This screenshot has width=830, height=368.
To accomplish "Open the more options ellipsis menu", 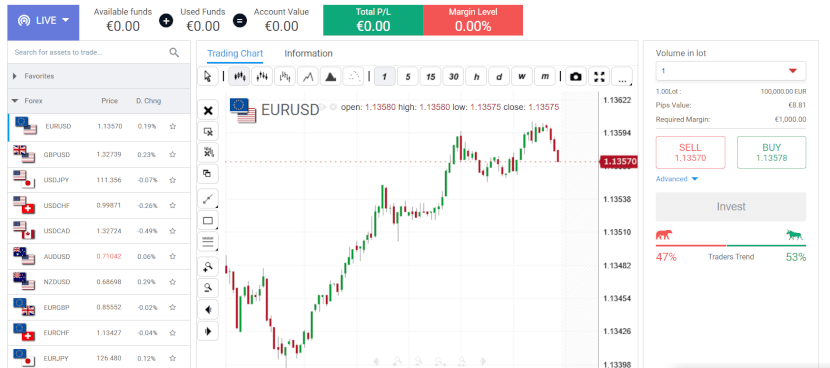I will 622,77.
